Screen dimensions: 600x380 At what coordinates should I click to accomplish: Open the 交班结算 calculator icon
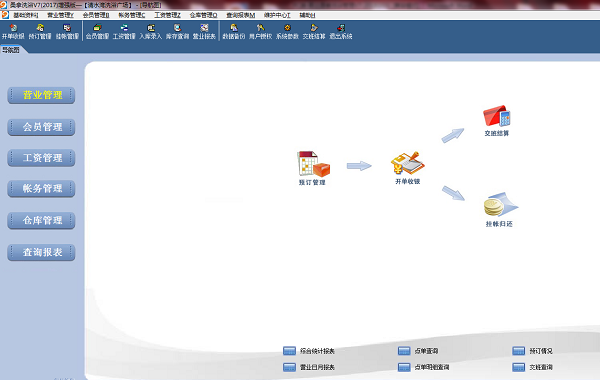497,116
